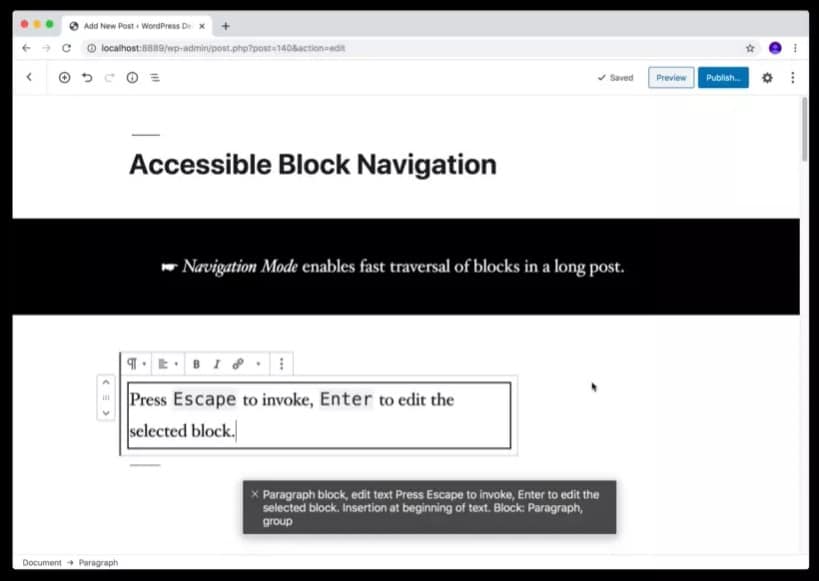Open the Chrome three-dot menu
This screenshot has height=581, width=819.
tap(795, 48)
